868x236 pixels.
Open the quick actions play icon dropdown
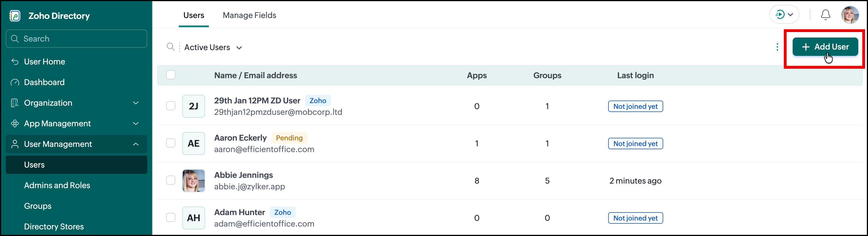pyautogui.click(x=784, y=15)
